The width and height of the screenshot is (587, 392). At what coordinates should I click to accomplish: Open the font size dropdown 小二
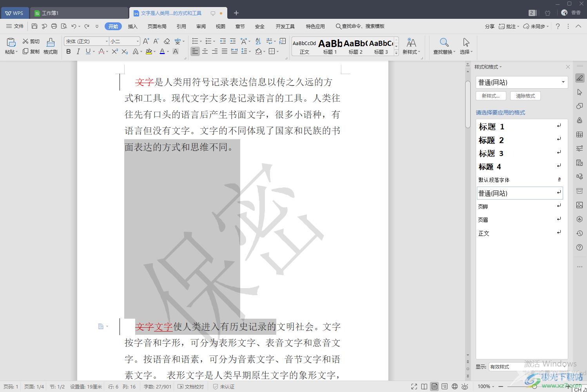click(137, 41)
